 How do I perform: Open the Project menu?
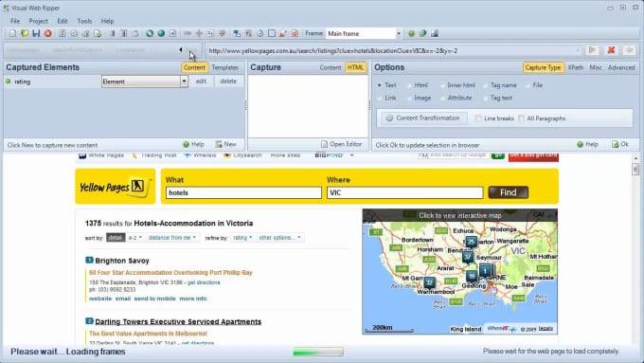[38, 21]
